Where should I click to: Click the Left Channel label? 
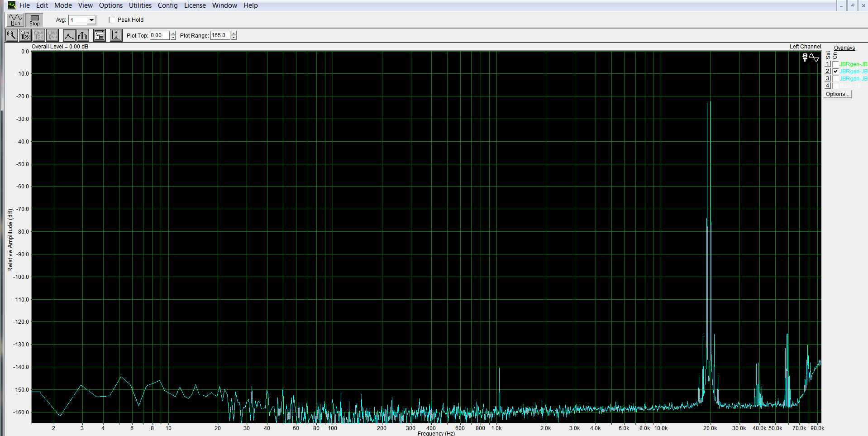click(x=805, y=47)
